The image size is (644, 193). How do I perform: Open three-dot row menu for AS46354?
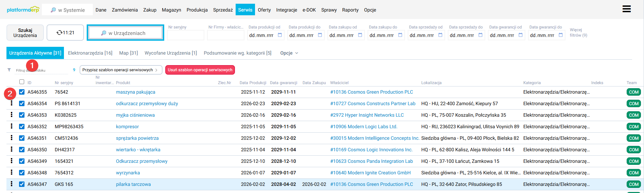point(12,103)
